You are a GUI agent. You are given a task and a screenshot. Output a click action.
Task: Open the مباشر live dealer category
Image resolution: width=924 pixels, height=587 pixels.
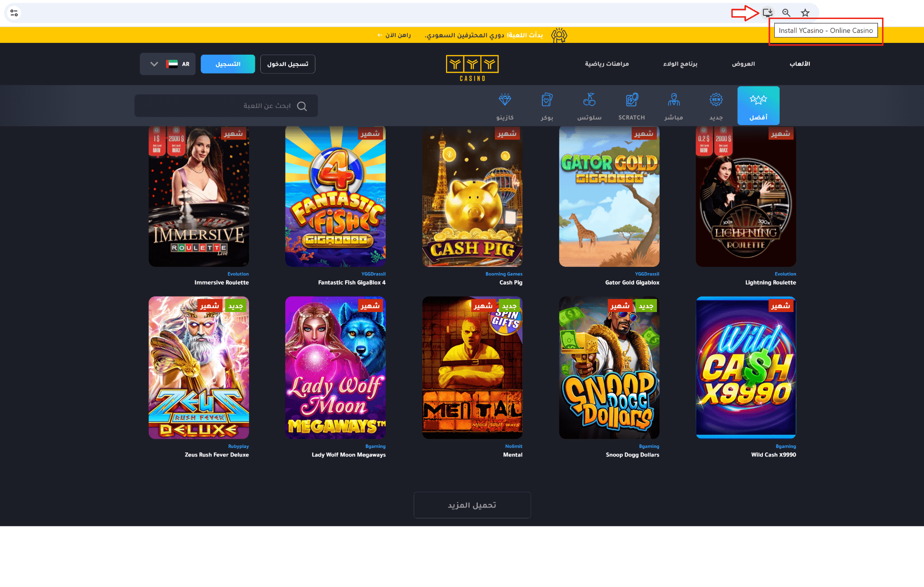pyautogui.click(x=674, y=107)
